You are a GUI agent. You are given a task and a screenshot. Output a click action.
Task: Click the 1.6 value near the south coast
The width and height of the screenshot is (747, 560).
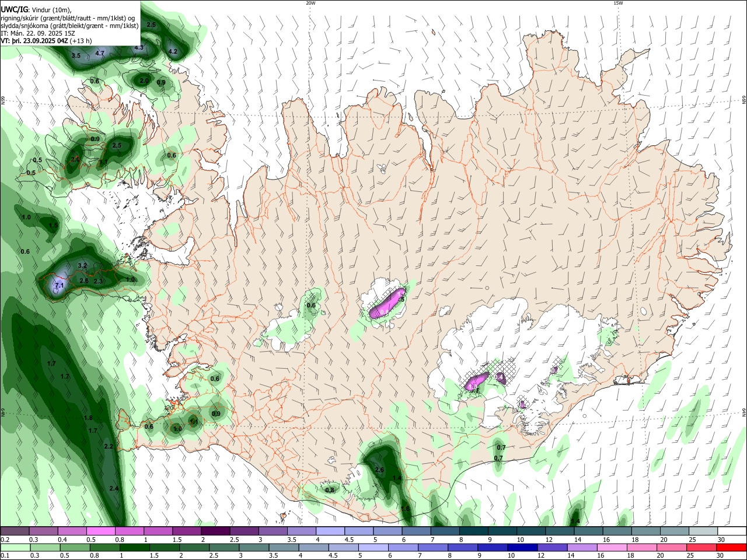(x=406, y=509)
